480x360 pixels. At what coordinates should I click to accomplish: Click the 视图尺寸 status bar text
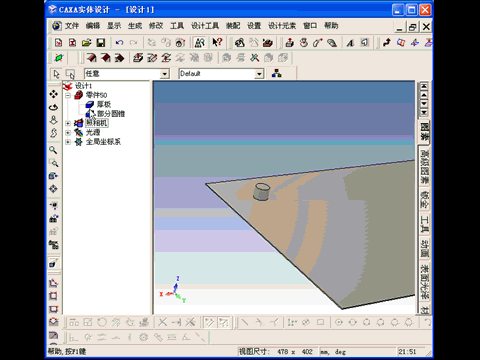254,351
